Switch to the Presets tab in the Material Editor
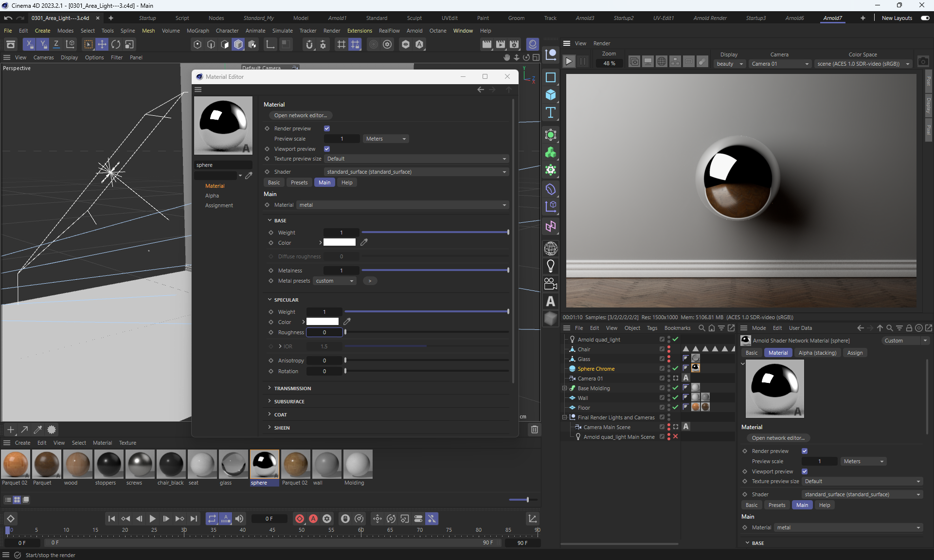Screen dimensions: 934x560 (299, 182)
